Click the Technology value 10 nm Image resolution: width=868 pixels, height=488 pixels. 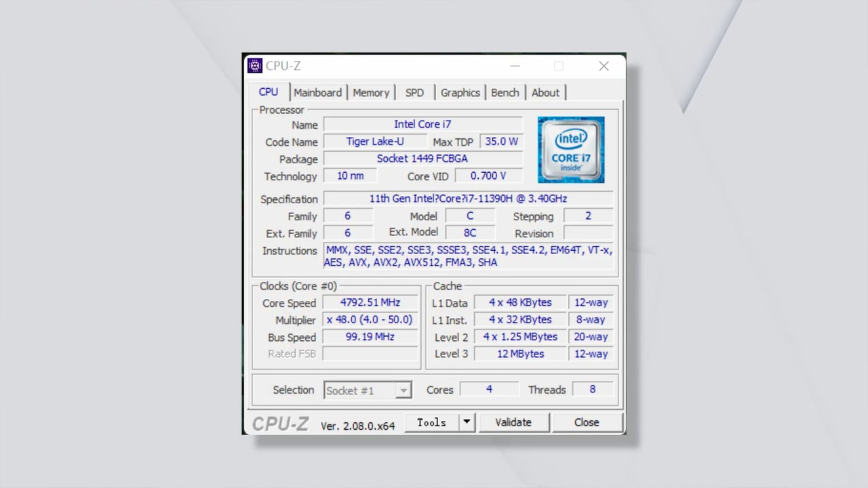(x=350, y=176)
